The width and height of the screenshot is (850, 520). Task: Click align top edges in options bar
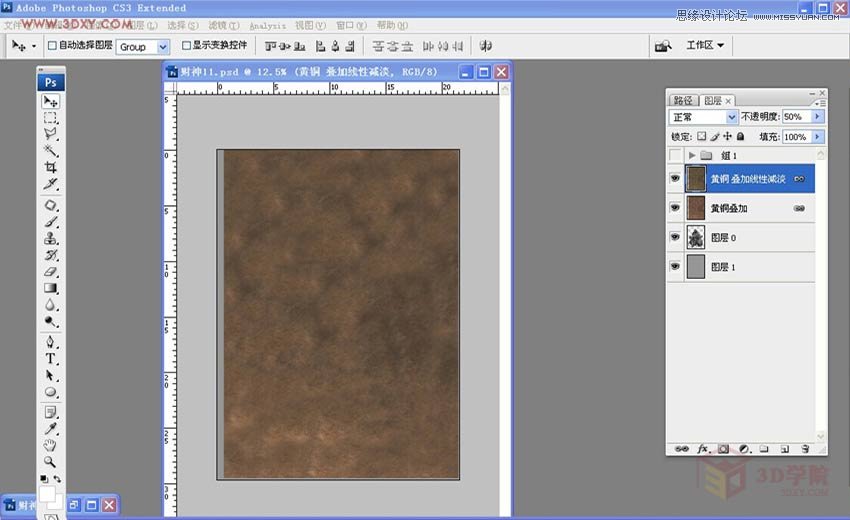(x=270, y=46)
